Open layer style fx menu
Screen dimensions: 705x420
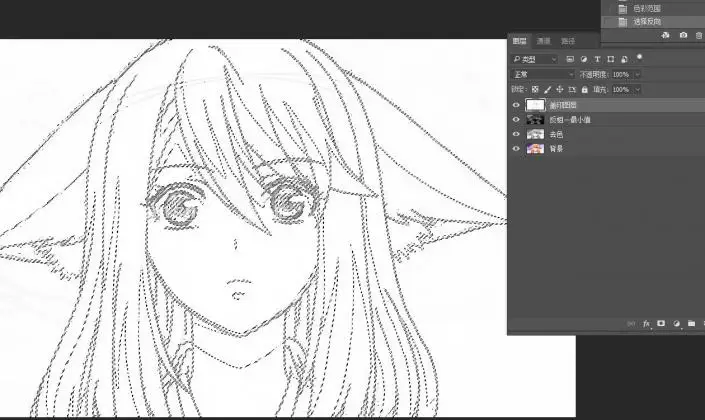tap(647, 323)
